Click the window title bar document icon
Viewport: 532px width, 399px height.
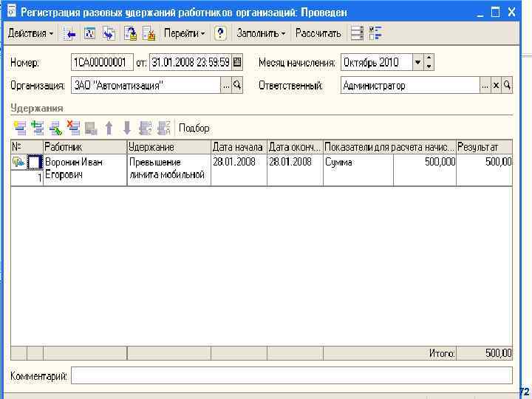coord(12,11)
